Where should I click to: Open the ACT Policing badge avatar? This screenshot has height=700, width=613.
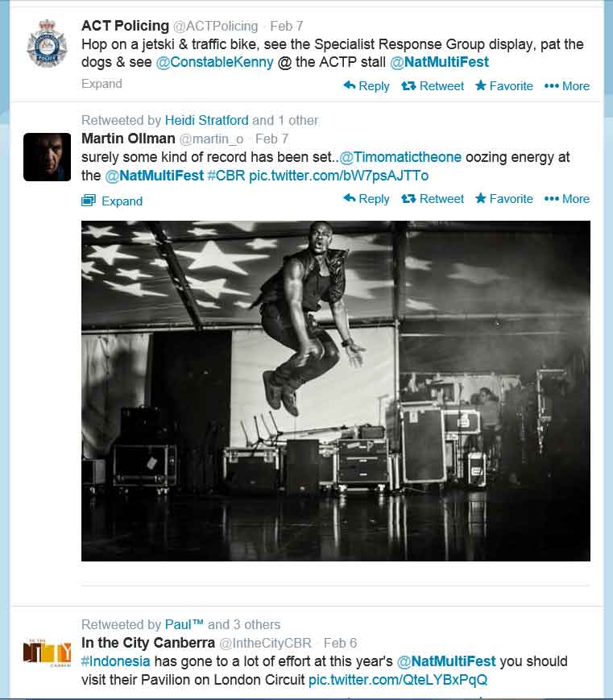click(x=47, y=43)
